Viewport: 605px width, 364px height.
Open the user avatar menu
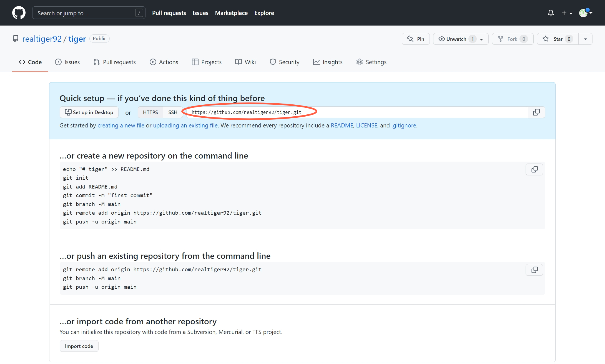pyautogui.click(x=586, y=13)
